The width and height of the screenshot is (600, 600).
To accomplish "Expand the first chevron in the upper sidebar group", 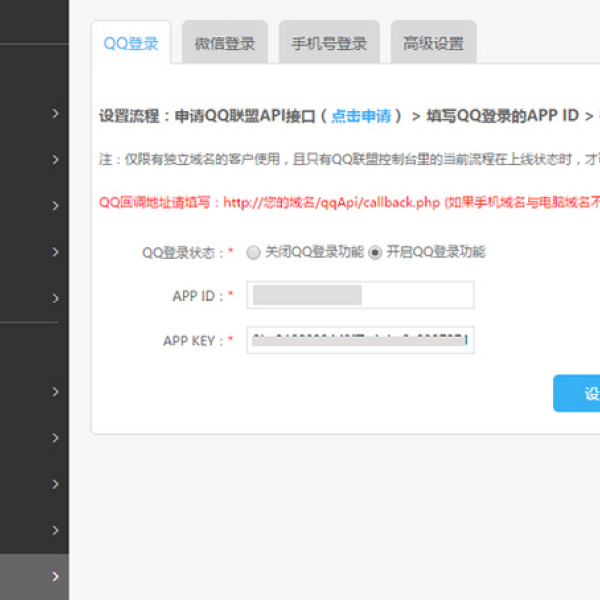I will pyautogui.click(x=56, y=114).
